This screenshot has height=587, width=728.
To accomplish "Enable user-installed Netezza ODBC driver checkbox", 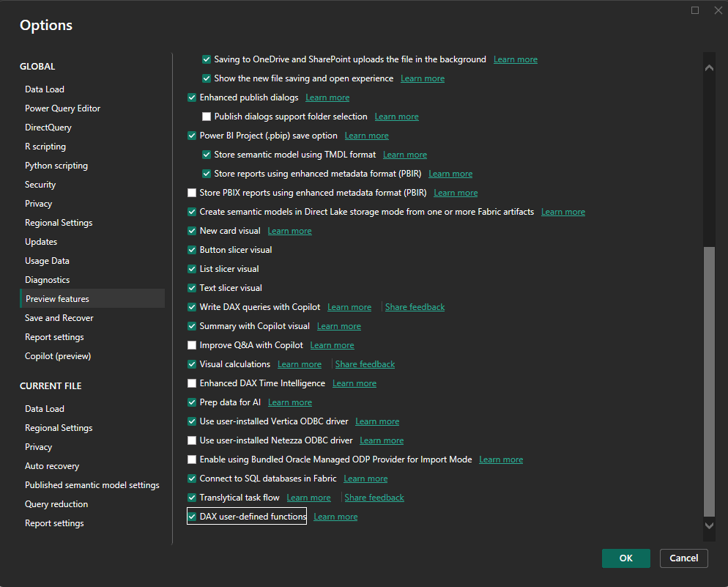I will point(193,440).
